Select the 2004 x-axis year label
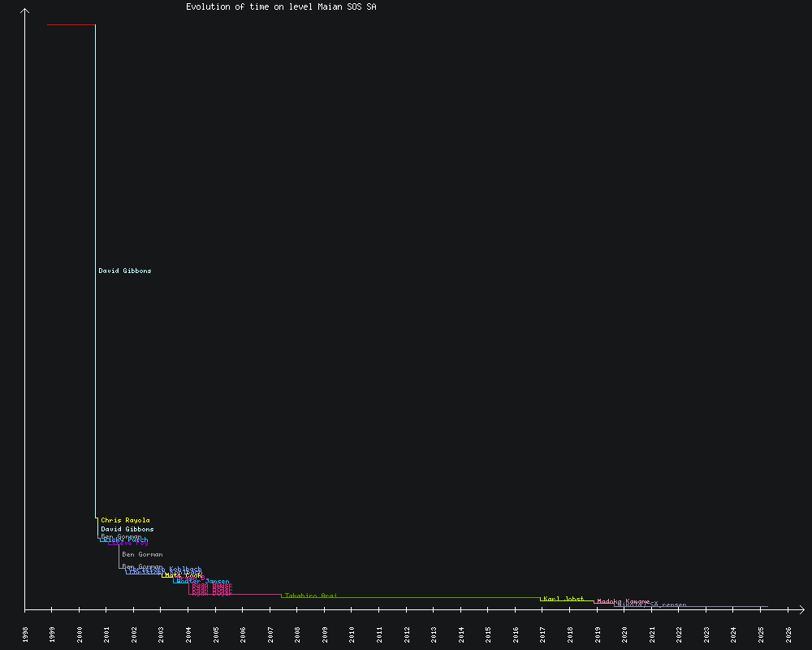 [x=188, y=634]
